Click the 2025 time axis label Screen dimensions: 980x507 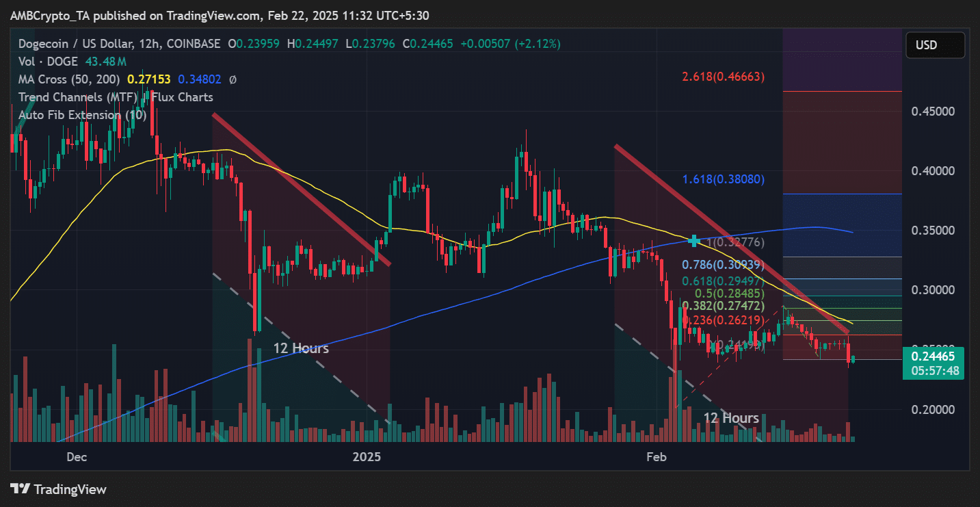[366, 456]
